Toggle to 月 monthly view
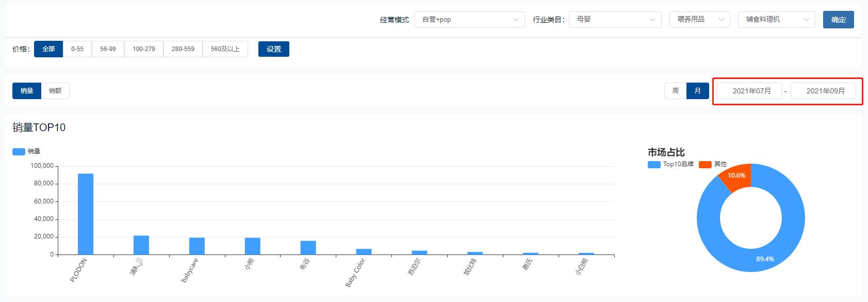The image size is (868, 302). (x=697, y=91)
